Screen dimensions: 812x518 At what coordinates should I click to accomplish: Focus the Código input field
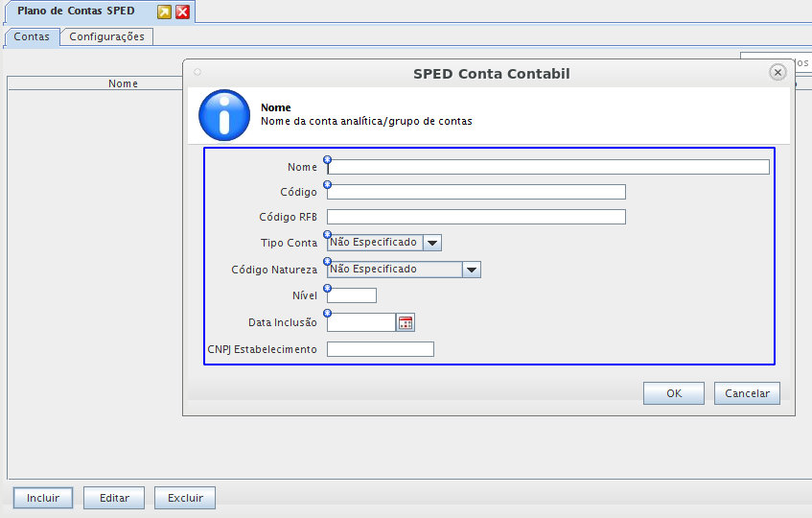click(476, 192)
